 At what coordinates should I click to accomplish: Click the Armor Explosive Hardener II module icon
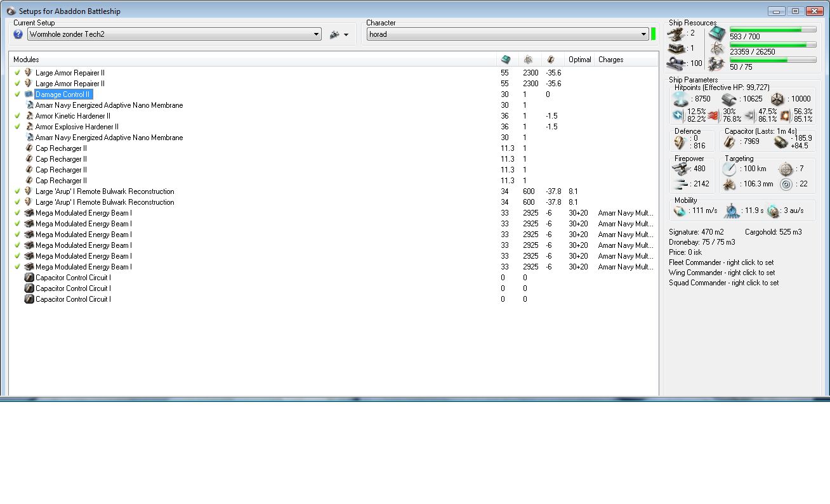pos(29,127)
